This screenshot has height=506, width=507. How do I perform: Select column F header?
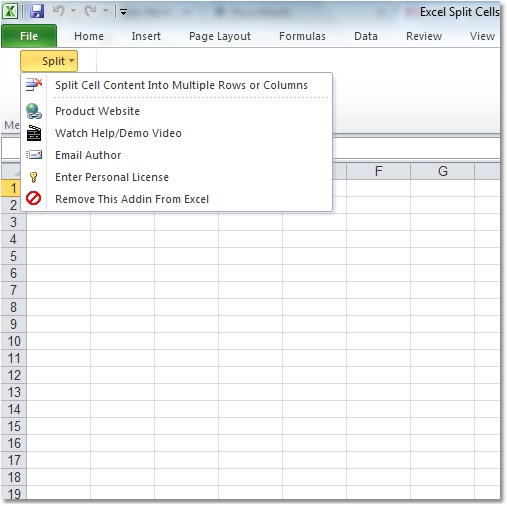tap(378, 171)
